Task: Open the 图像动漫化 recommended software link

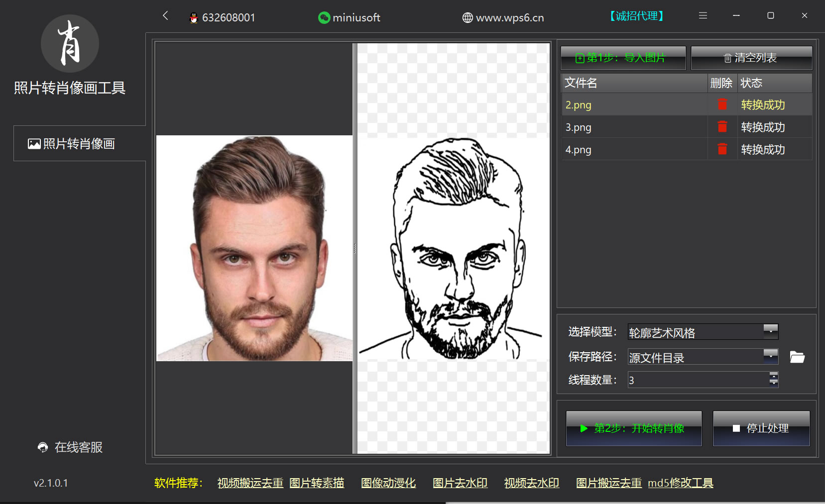Action: coord(388,483)
